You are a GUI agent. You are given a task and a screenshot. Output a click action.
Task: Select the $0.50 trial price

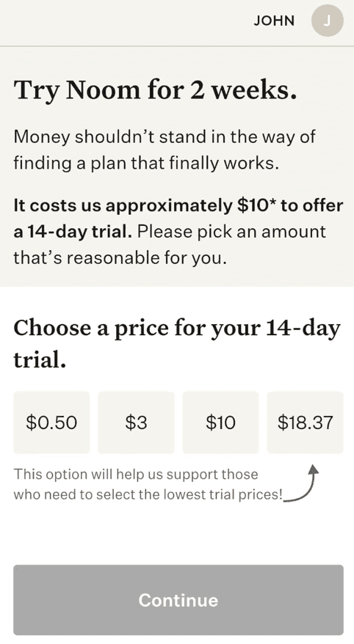coord(51,422)
